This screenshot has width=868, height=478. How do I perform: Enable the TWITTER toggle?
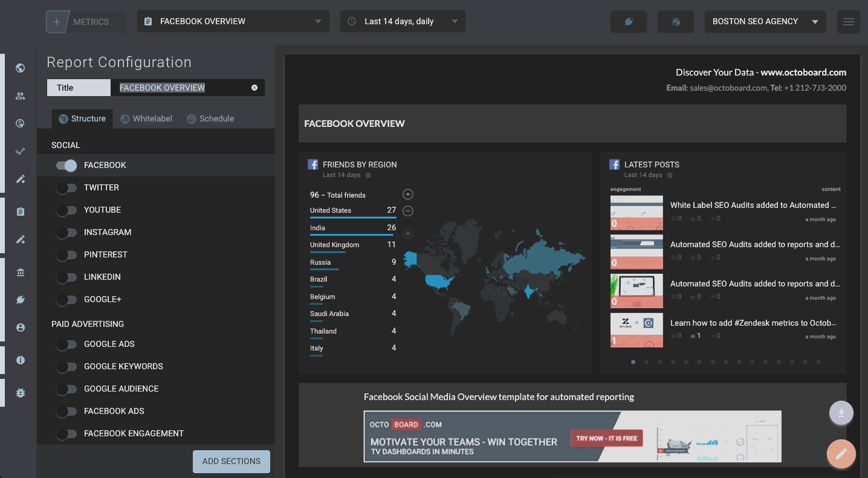coord(66,188)
